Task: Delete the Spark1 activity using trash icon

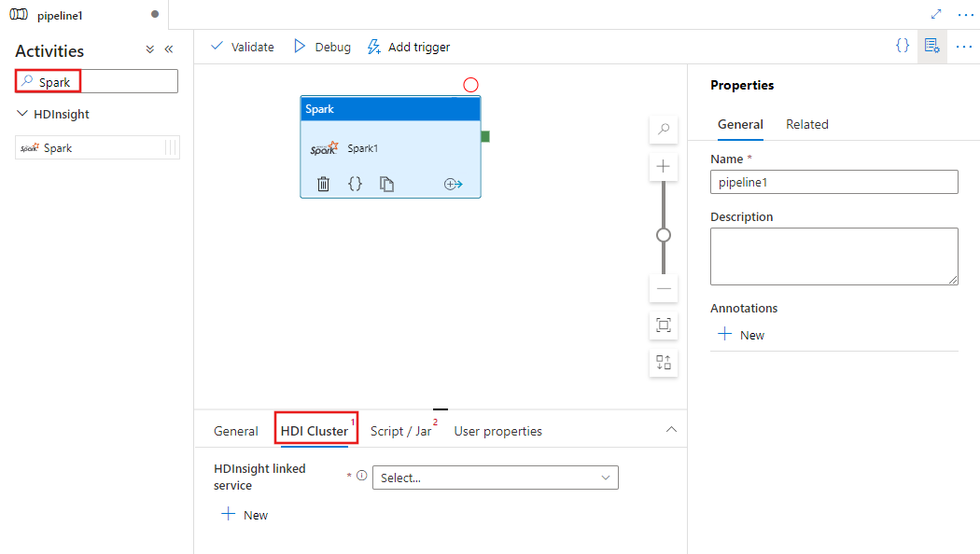Action: 323,184
